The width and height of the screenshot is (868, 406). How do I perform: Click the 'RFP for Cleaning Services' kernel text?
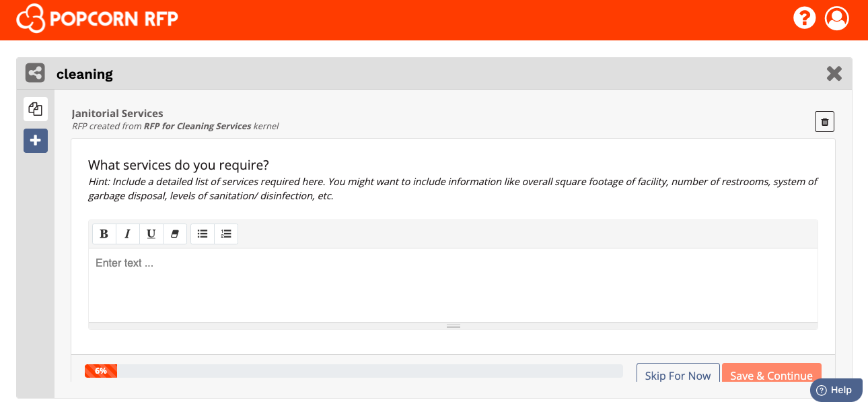(197, 126)
